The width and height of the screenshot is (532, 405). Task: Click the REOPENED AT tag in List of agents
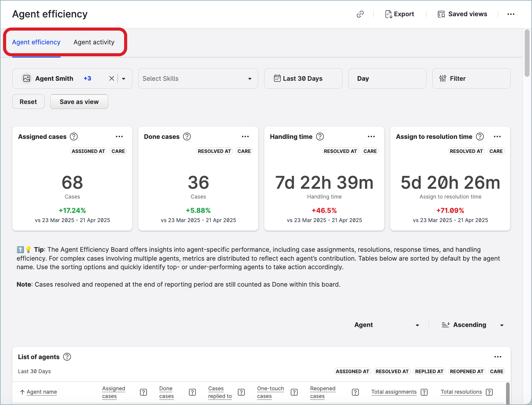pos(467,371)
